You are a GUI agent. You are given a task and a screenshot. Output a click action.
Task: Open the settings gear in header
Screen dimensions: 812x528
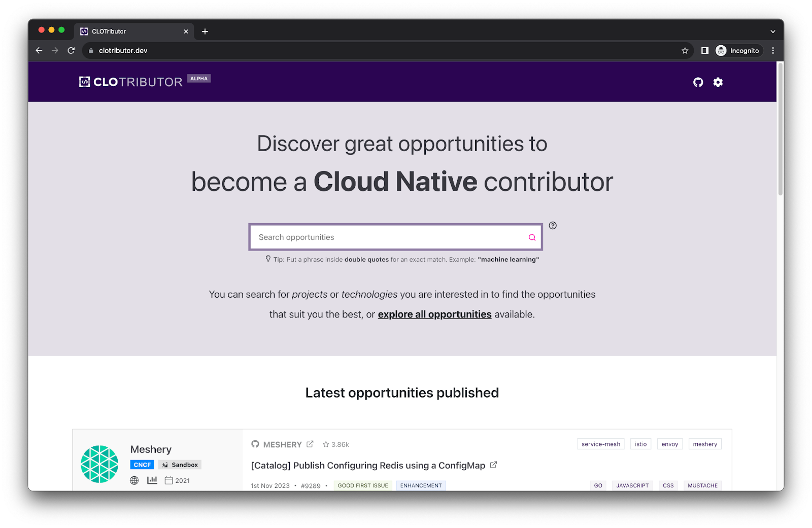[718, 82]
